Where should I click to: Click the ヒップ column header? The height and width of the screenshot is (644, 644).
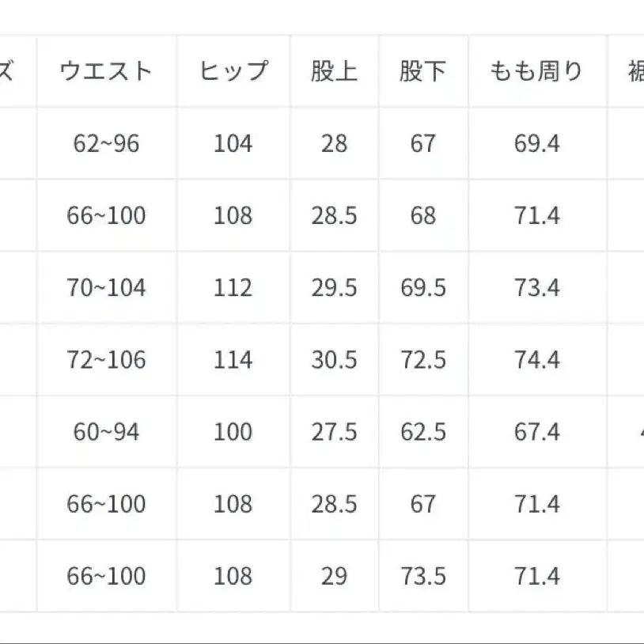(x=233, y=71)
